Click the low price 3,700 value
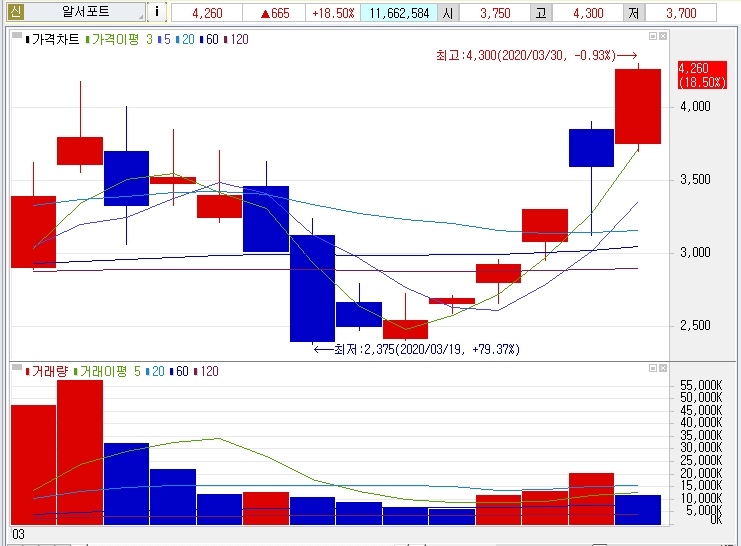The image size is (741, 546). [681, 13]
